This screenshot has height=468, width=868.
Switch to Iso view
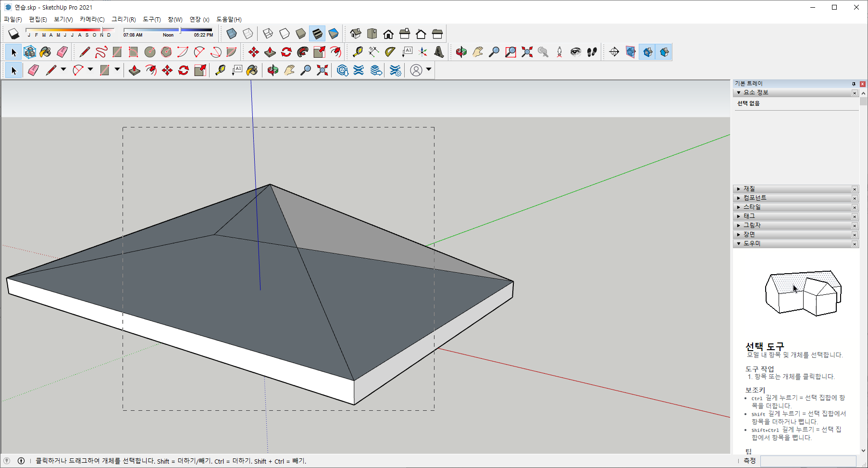pos(356,34)
